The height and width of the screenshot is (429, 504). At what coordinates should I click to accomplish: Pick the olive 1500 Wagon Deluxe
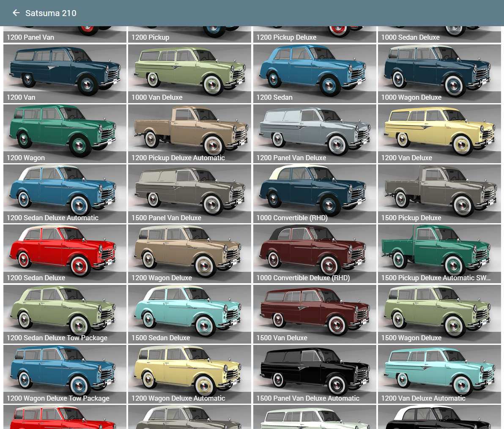439,314
